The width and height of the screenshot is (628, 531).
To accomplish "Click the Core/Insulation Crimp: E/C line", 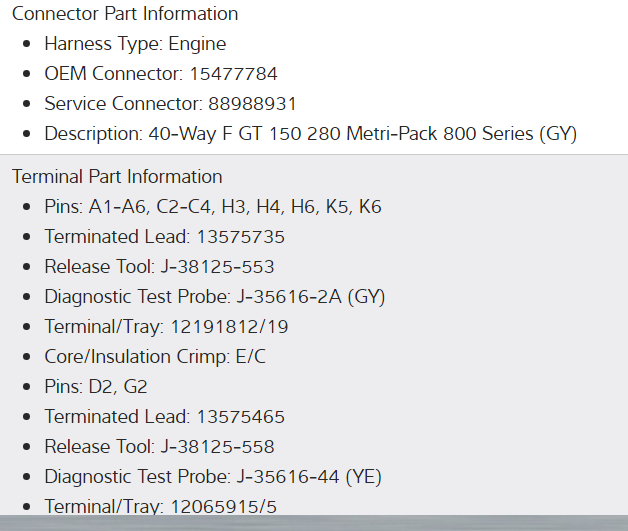I will 155,357.
